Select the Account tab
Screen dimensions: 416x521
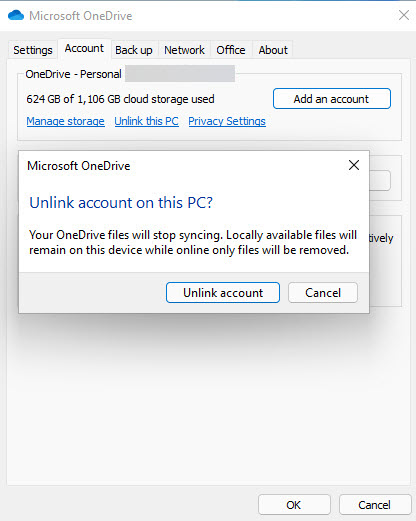(84, 49)
